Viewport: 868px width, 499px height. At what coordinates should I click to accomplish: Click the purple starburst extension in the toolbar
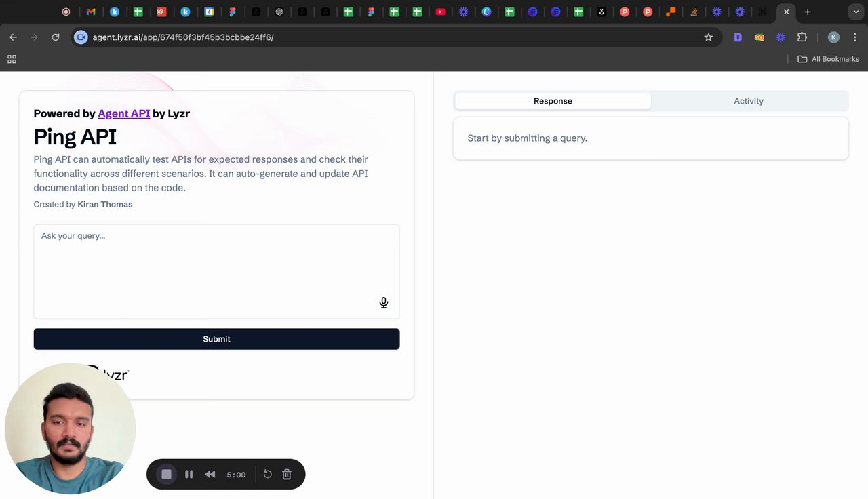[x=781, y=37]
